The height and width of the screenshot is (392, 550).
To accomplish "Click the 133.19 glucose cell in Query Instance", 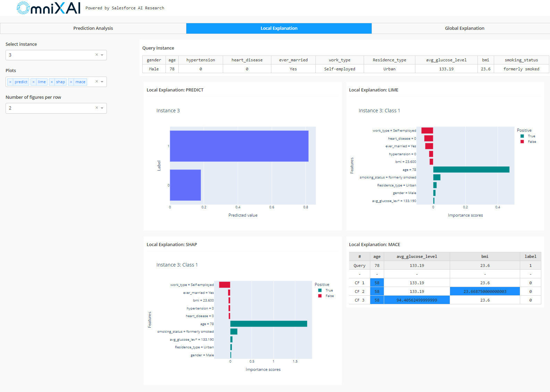I will pos(446,69).
